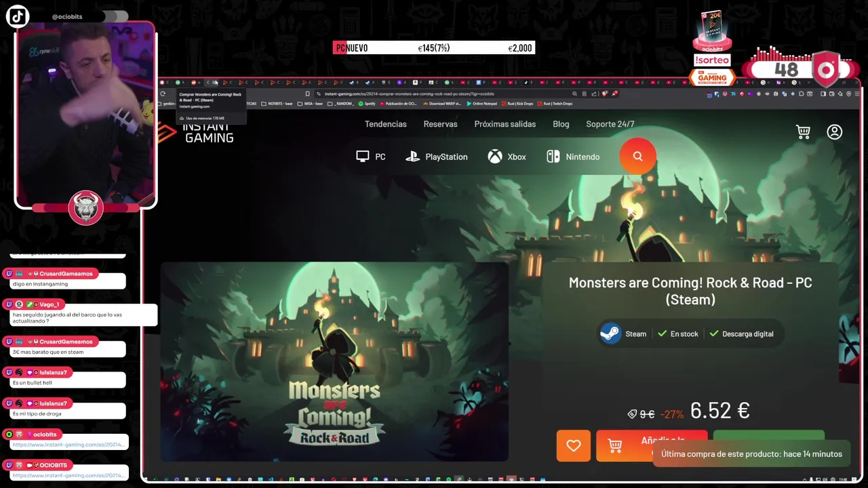This screenshot has width=868, height=488.
Task: Click the last purchase notification toast
Action: coord(751,454)
